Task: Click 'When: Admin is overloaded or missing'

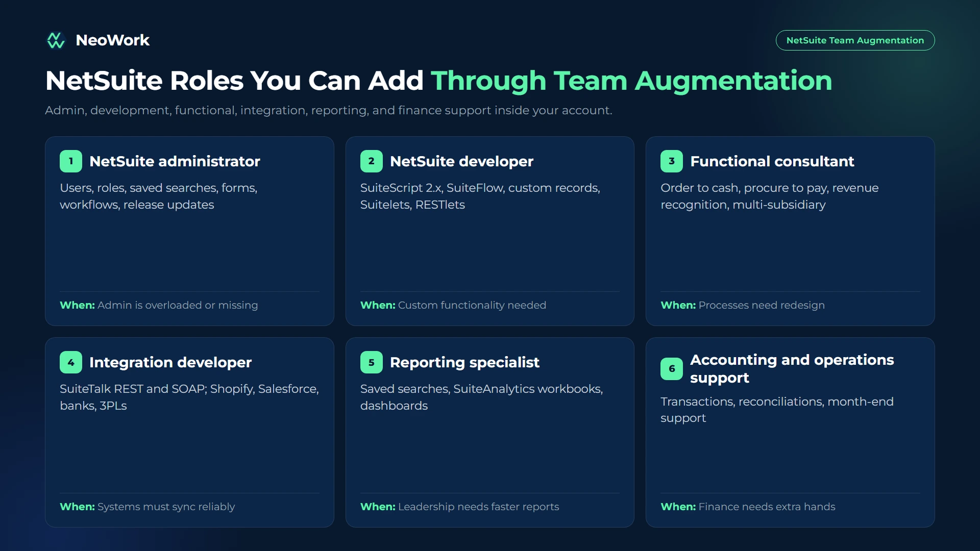Action: point(159,305)
